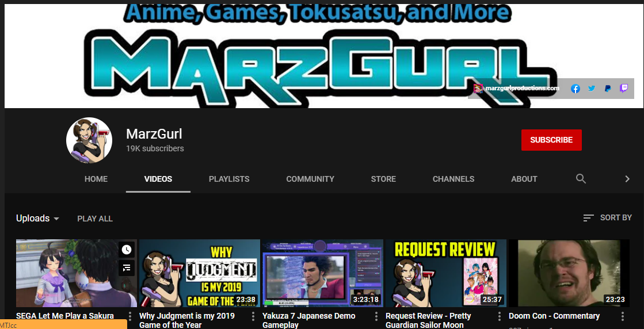Open options menu for Judgment video
The width and height of the screenshot is (644, 329).
pos(253,316)
